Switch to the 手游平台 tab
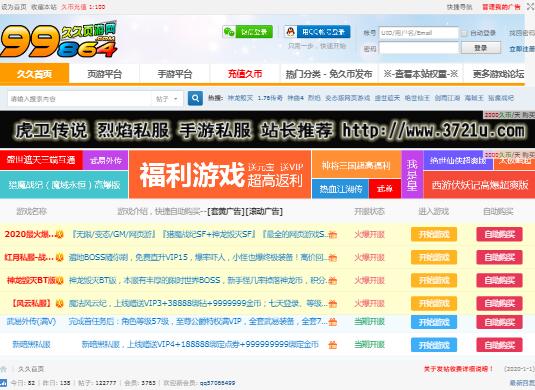Screen dimensions: 535x390 tap(175, 74)
